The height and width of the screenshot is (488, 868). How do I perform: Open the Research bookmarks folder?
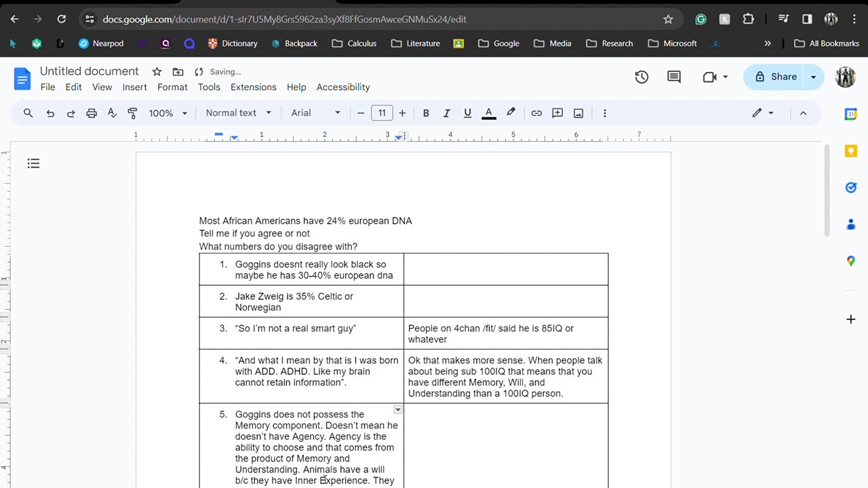[x=609, y=43]
